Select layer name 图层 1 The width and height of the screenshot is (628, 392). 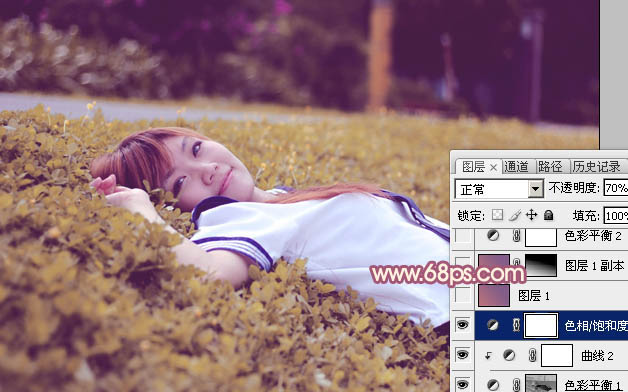click(534, 296)
